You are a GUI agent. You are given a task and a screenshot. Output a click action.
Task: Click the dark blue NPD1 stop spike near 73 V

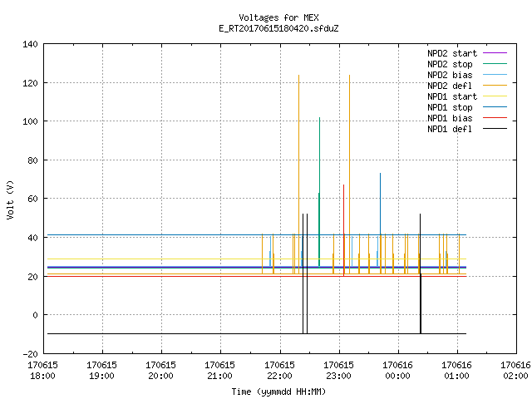pos(381,204)
